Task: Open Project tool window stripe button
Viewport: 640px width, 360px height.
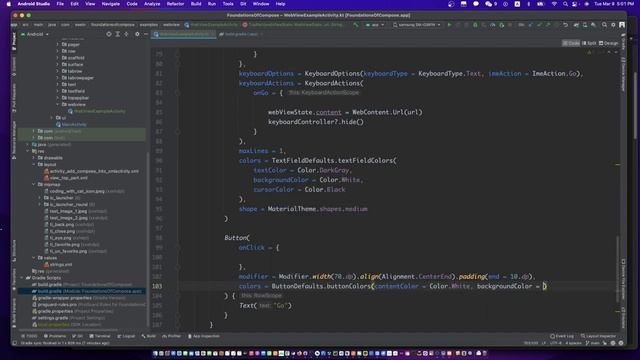Action: tap(14, 41)
